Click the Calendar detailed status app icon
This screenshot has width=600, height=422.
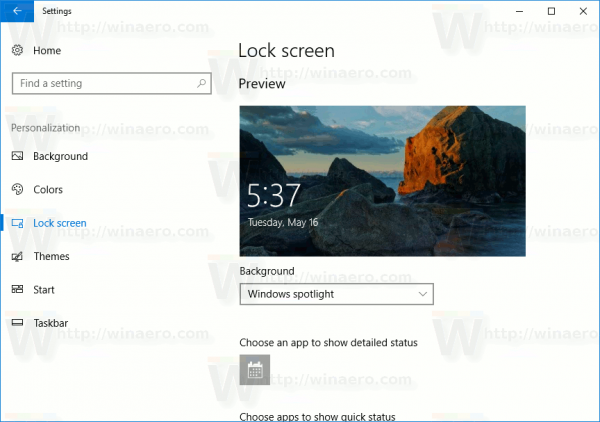[255, 370]
